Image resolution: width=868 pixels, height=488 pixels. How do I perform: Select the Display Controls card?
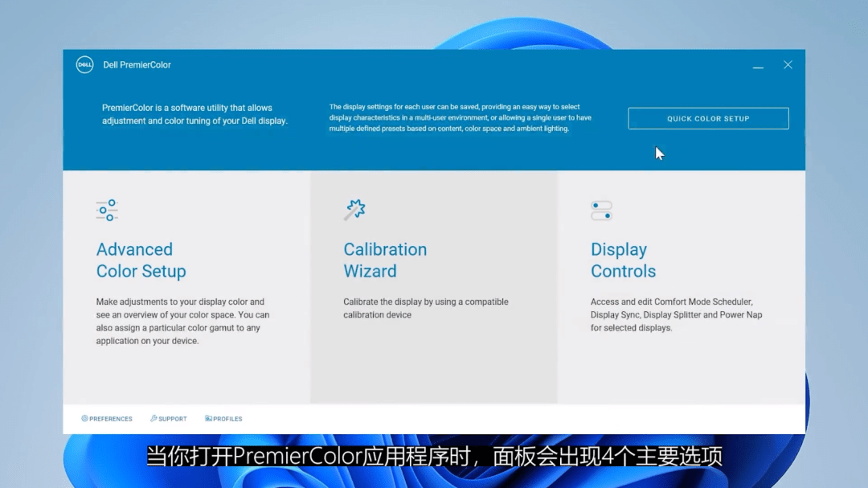pos(681,285)
